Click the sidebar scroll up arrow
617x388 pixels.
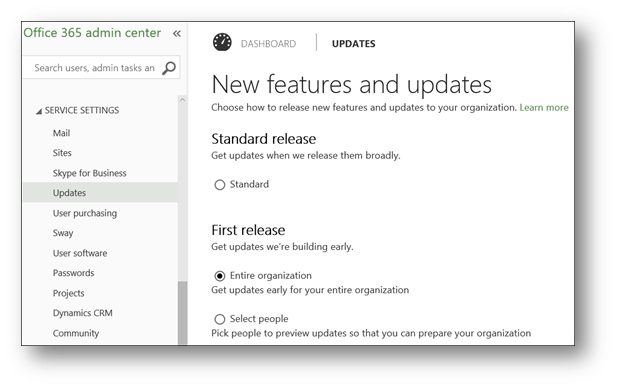tap(182, 100)
